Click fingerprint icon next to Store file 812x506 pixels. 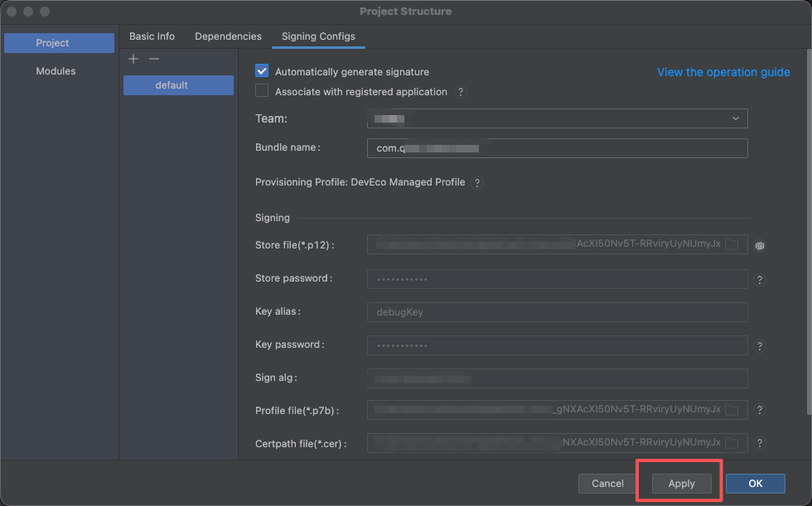coord(760,246)
